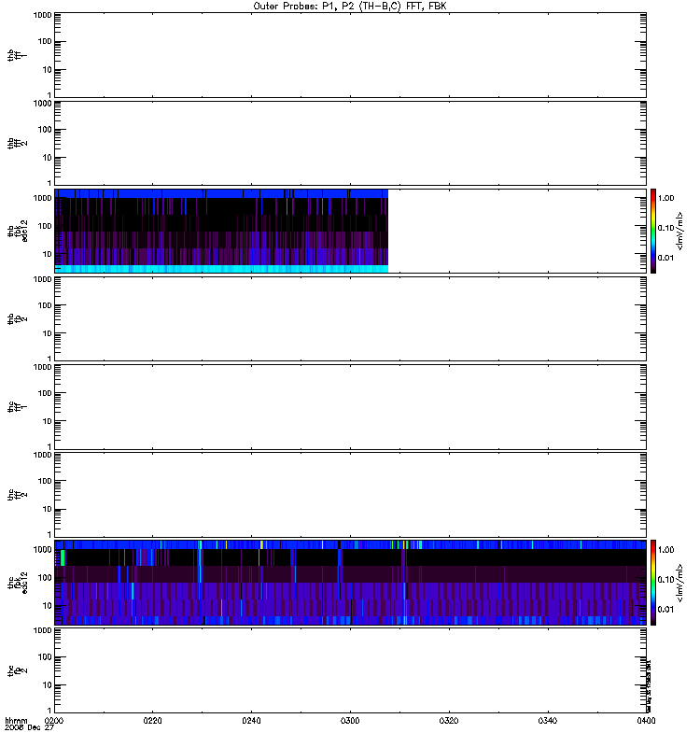Select the "thc fff 1" panel axis label
This screenshot has width=700, height=747.
pos(17,407)
